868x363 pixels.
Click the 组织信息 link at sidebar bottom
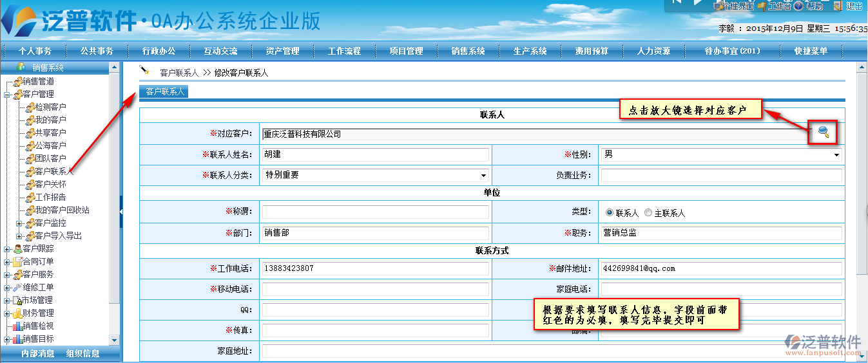(82, 353)
